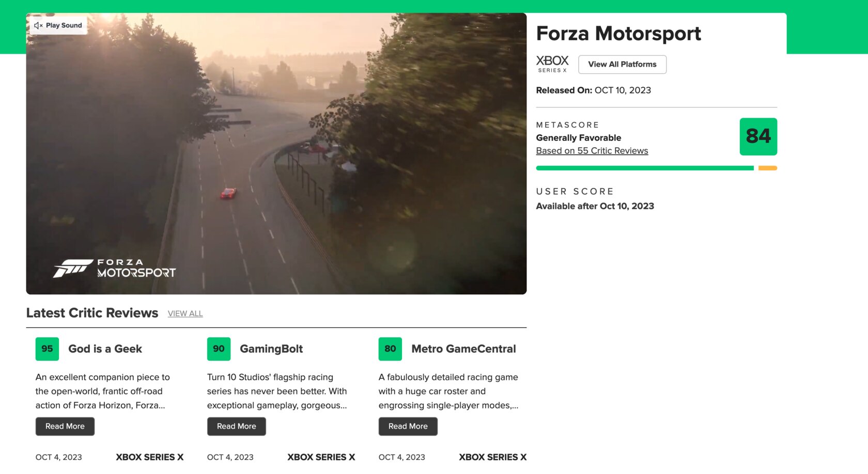This screenshot has height=474, width=868.
Task: Toggle Play Sound on the video
Action: 58,25
